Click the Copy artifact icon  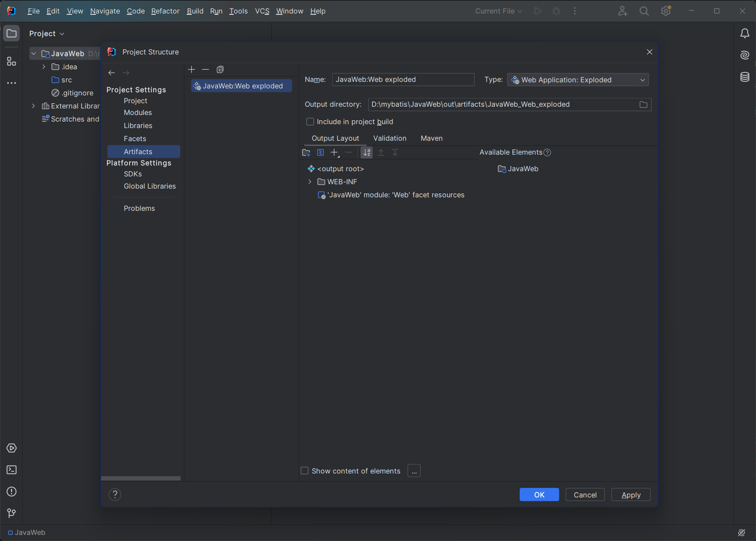(220, 70)
